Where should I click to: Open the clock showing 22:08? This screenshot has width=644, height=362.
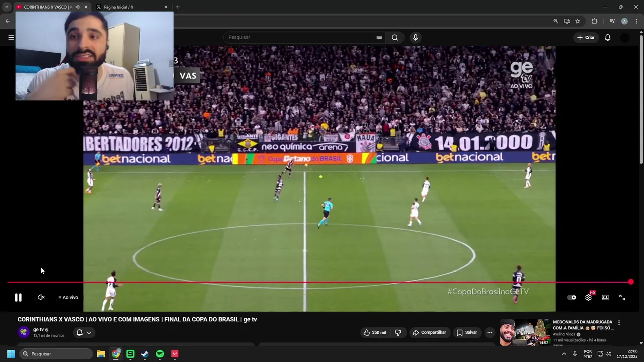pos(626,354)
